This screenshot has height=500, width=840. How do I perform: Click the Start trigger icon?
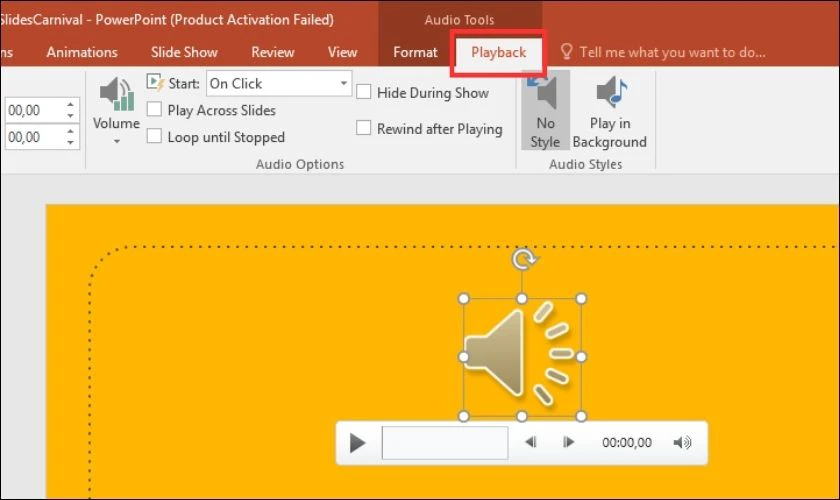155,83
